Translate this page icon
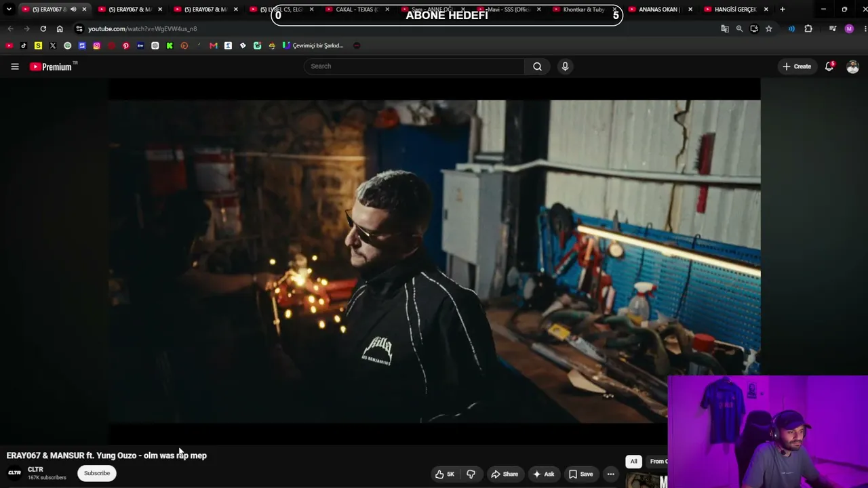 (x=725, y=28)
